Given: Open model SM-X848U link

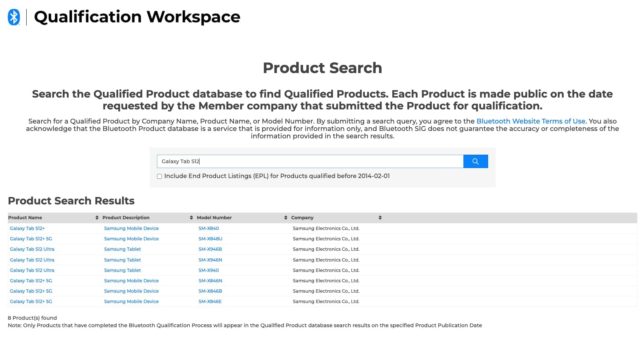Looking at the screenshot, I should 210,239.
